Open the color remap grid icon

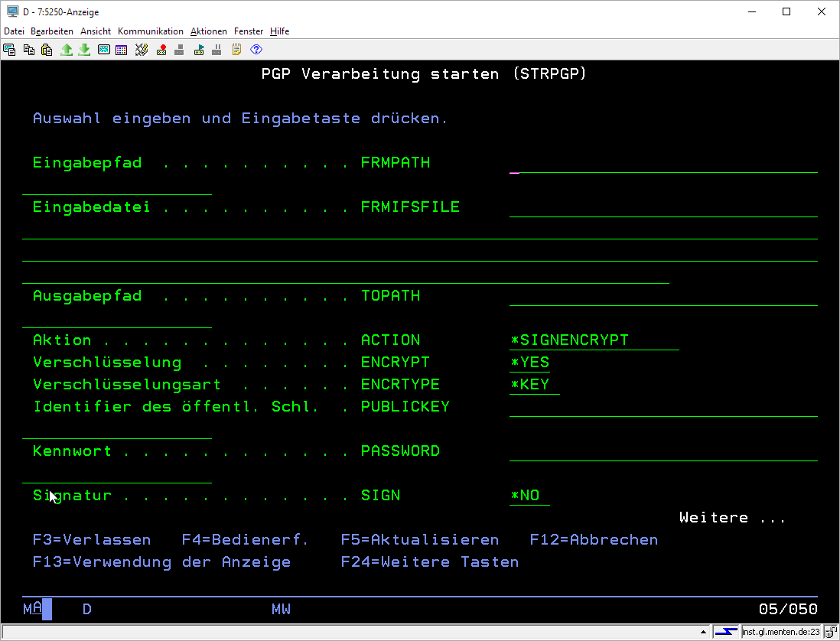click(x=122, y=50)
